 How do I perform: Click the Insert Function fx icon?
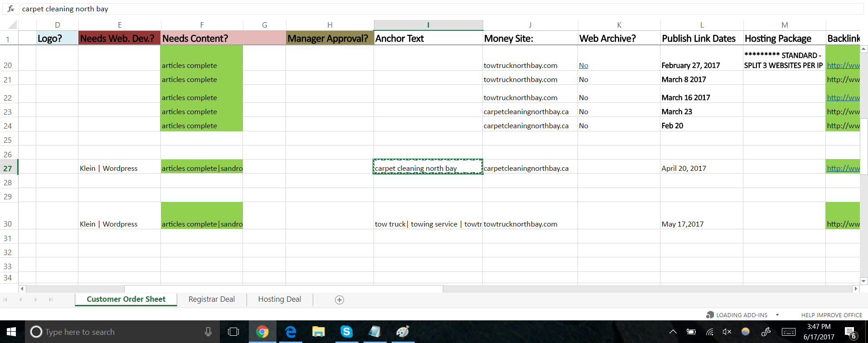(x=11, y=9)
